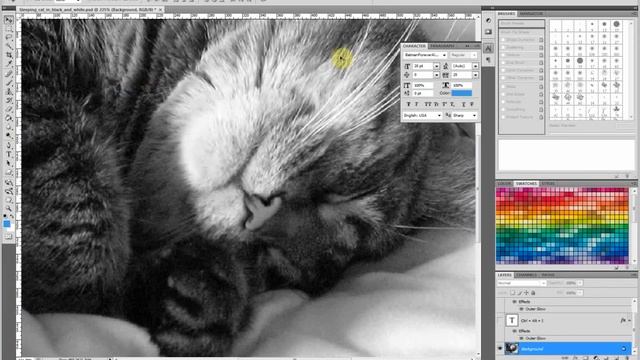Viewport: 640px width, 360px height.
Task: Click the baseline shift 0 pt field
Action: pyautogui.click(x=423, y=93)
